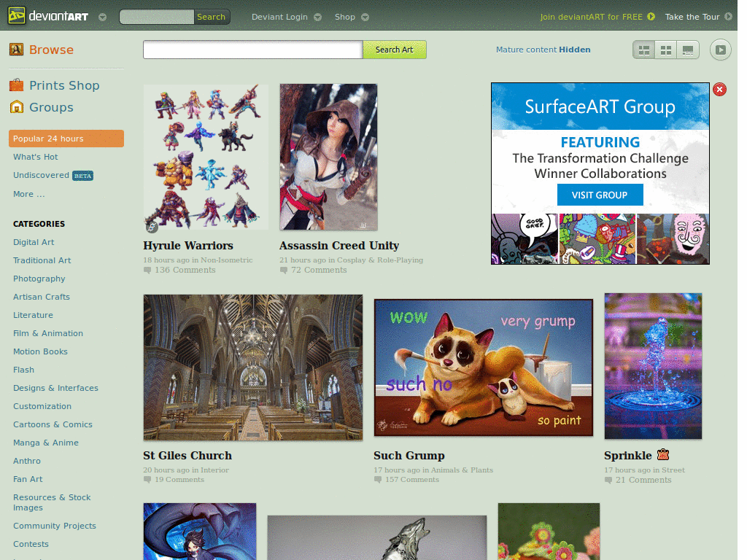The image size is (747, 560).
Task: Switch to the grid layout view icon
Action: pyautogui.click(x=666, y=50)
